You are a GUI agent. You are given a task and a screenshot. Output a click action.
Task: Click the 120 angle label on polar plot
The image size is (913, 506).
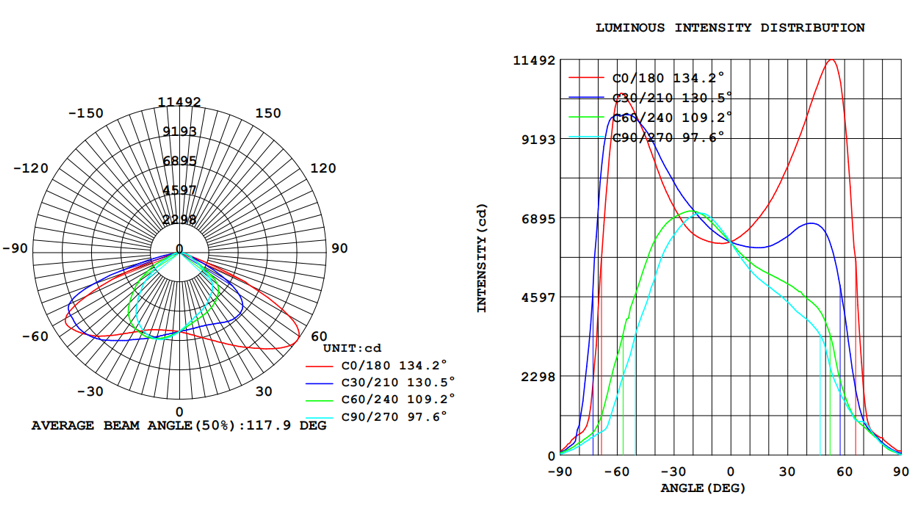[322, 168]
